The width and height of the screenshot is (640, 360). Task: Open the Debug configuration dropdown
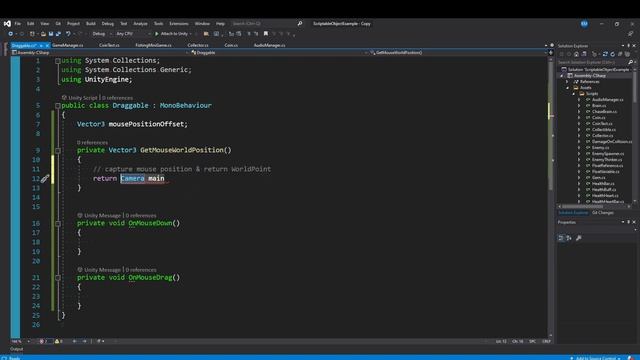point(101,34)
